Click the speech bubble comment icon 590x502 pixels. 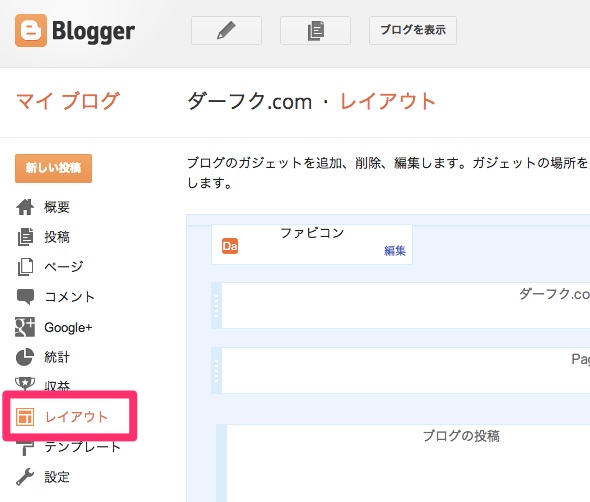[25, 297]
